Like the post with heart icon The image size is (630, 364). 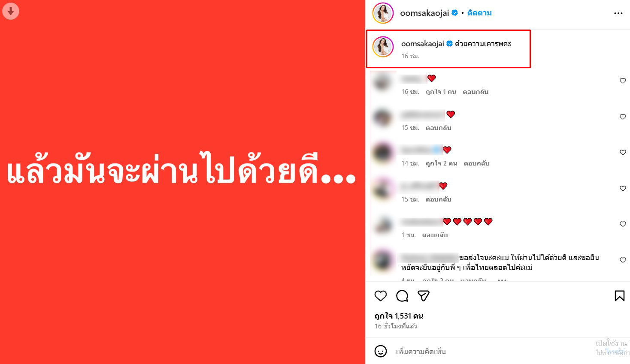tap(381, 296)
